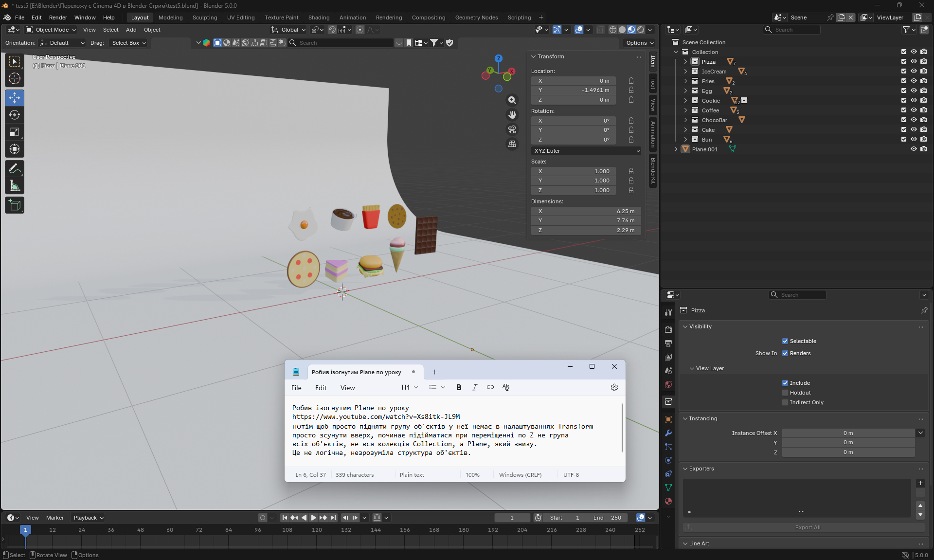Enable the Holdout checkbox
This screenshot has width=934, height=560.
point(785,393)
